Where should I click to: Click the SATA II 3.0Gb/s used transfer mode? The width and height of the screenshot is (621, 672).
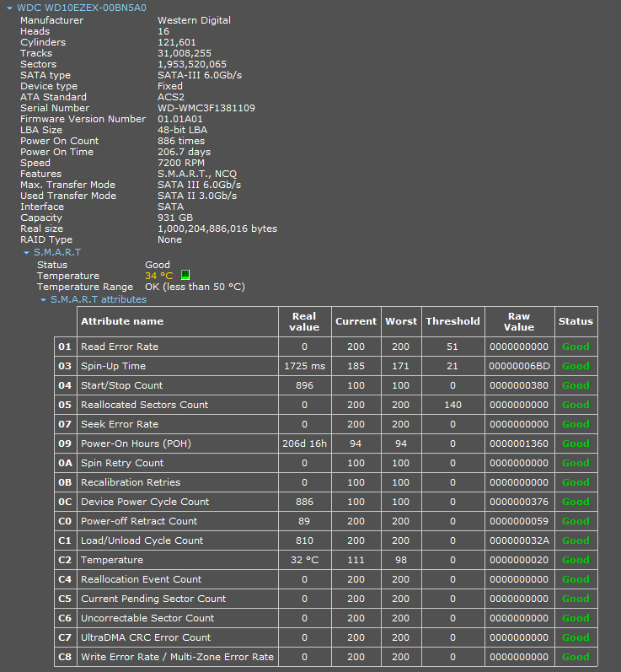point(197,196)
